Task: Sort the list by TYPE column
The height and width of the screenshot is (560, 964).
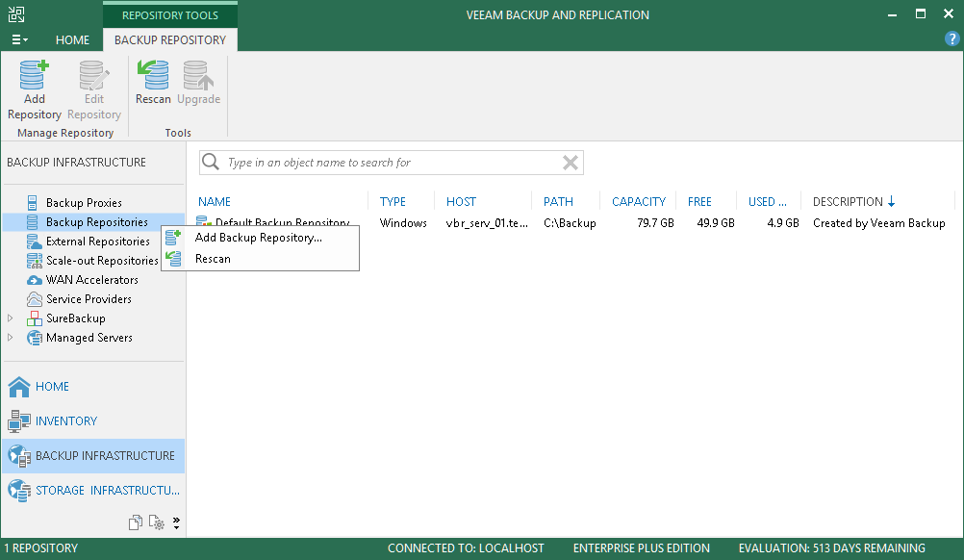Action: click(393, 202)
